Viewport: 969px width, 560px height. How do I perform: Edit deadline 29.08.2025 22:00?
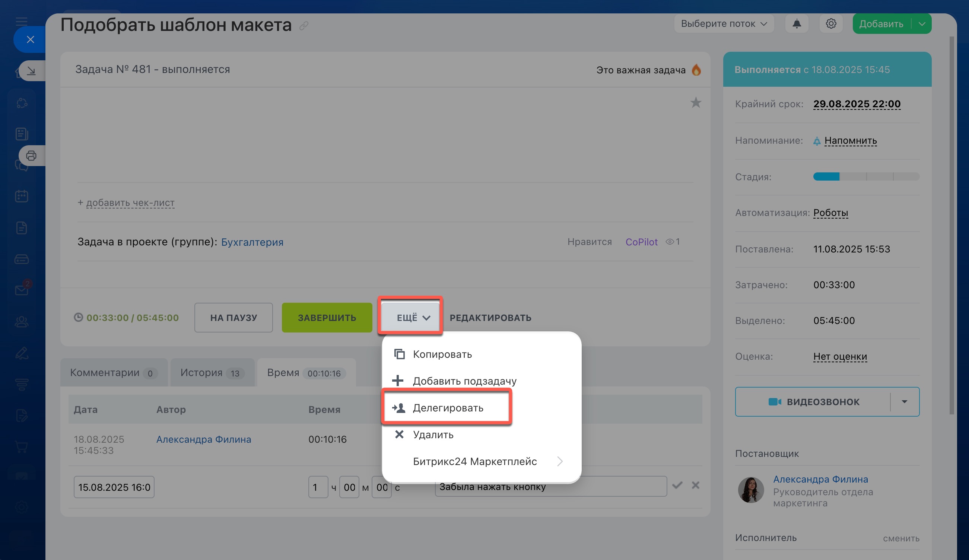tap(857, 104)
